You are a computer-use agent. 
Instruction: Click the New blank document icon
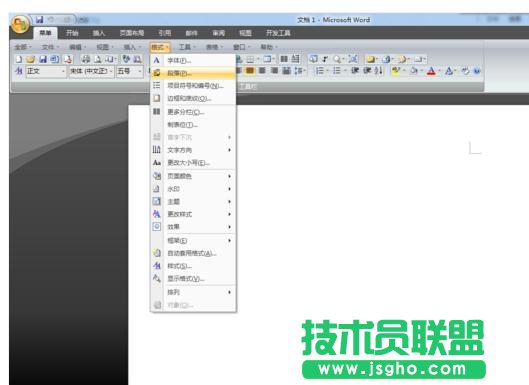[x=19, y=59]
